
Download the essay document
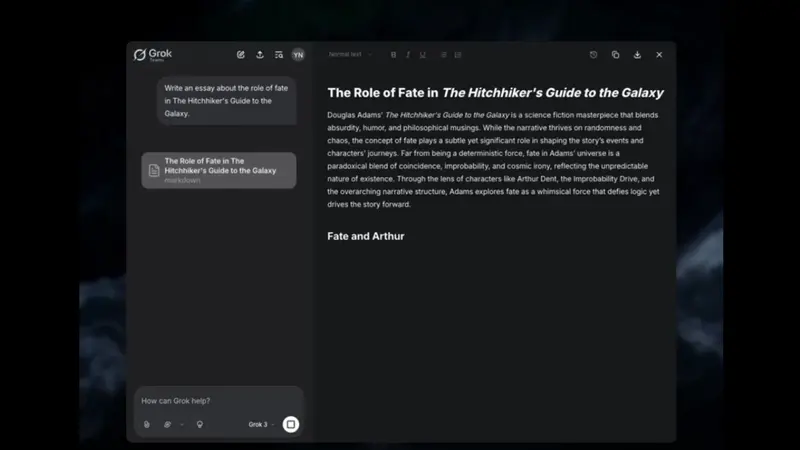[x=637, y=55]
